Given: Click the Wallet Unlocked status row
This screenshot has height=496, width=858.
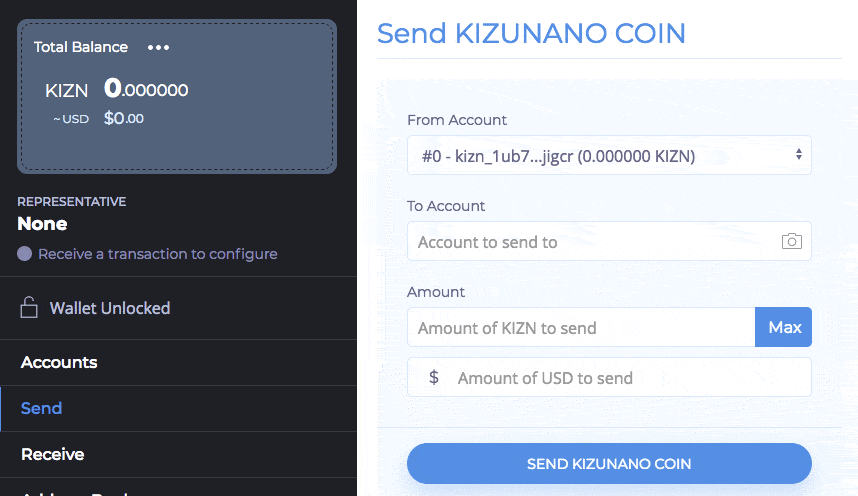Looking at the screenshot, I should [178, 308].
